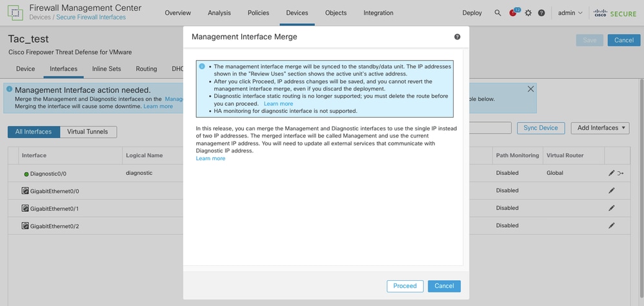Close the Management Interface action banner
Screen dimensions: 644x306
[x=530, y=88]
